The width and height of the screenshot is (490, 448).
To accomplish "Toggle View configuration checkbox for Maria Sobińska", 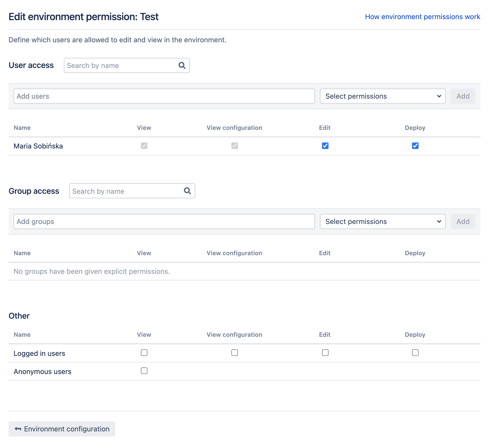I will pos(235,146).
